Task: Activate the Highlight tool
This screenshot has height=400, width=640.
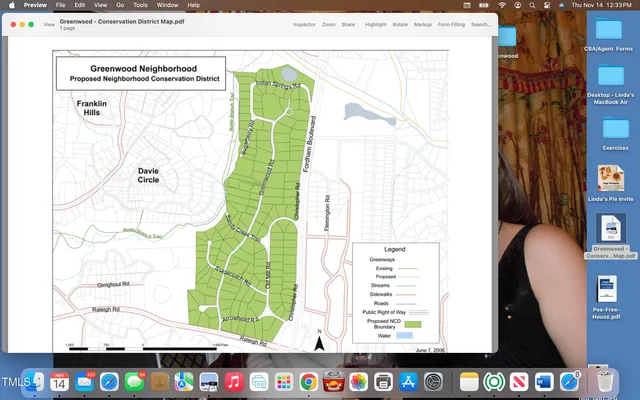Action: pyautogui.click(x=375, y=24)
